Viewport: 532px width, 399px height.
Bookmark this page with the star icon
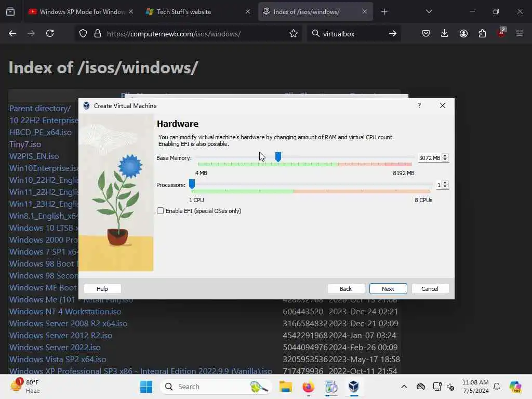294,34
